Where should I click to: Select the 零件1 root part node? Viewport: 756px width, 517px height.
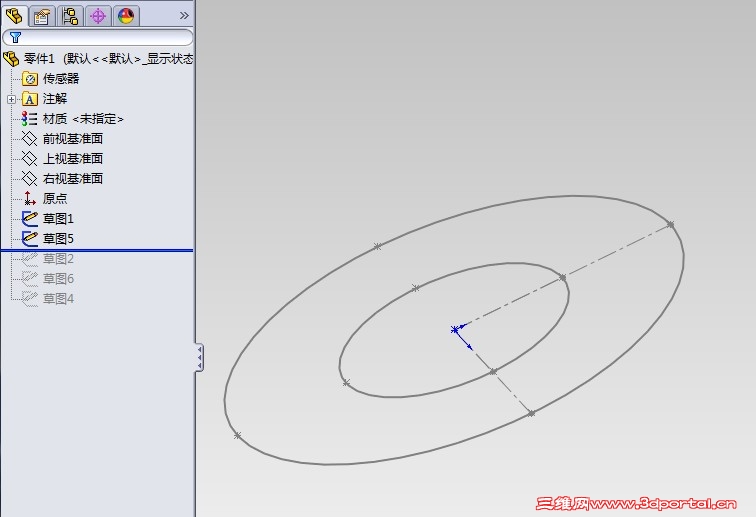pos(108,59)
